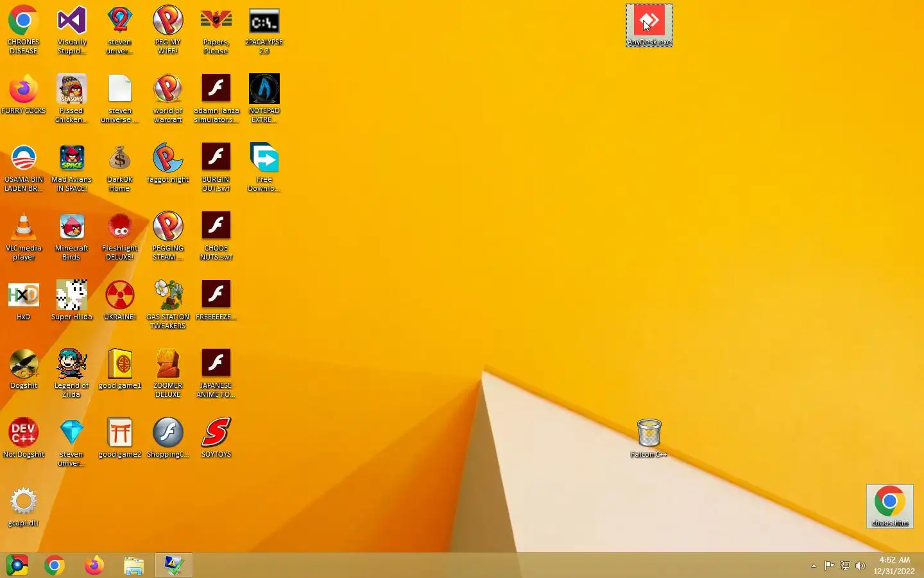This screenshot has height=578, width=924.
Task: Select the VLC media player icon
Action: click(x=24, y=236)
